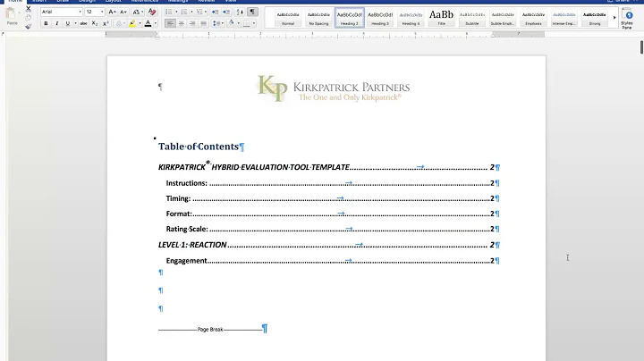Click the LEVEL 1: REACTION contents entry
This screenshot has height=361, width=644.
click(x=326, y=245)
